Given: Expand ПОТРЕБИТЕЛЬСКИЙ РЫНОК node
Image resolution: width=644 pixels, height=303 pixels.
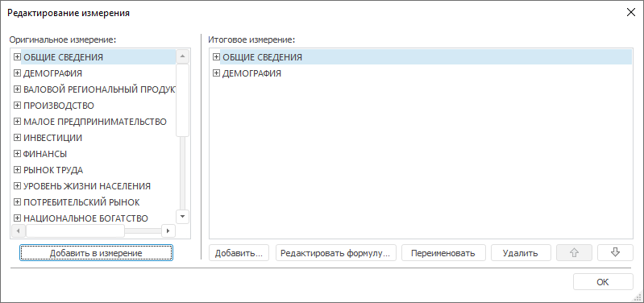Looking at the screenshot, I should click(17, 202).
